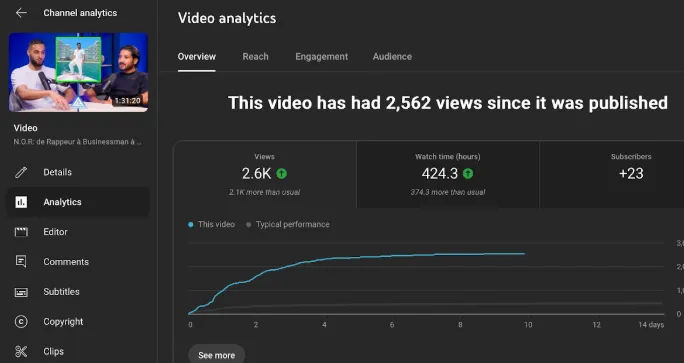Open the Clips scissors icon

21,351
